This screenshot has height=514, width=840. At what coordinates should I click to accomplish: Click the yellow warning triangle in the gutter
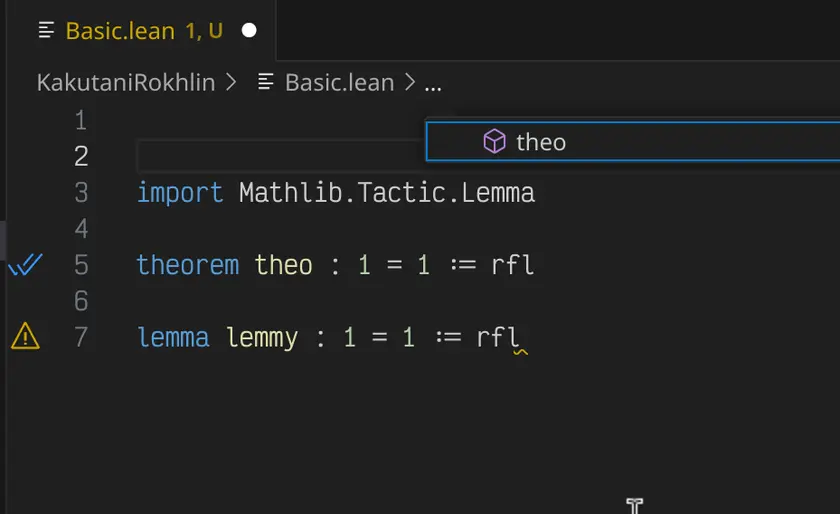pos(25,337)
